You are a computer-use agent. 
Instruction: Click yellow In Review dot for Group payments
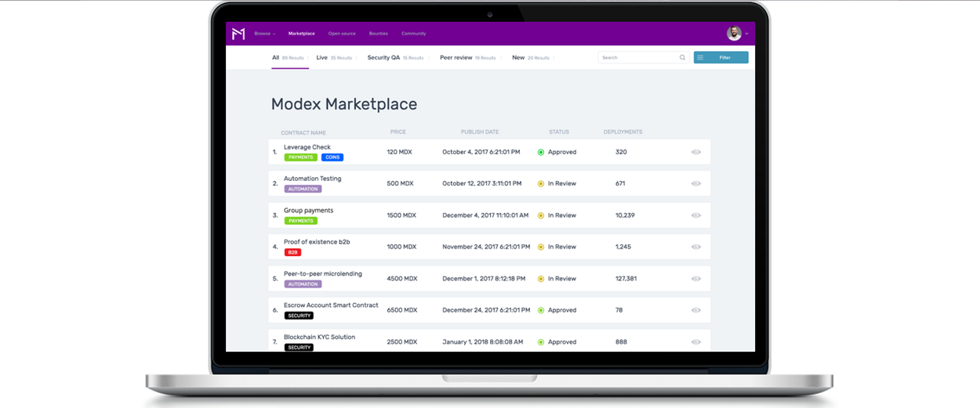click(x=541, y=215)
